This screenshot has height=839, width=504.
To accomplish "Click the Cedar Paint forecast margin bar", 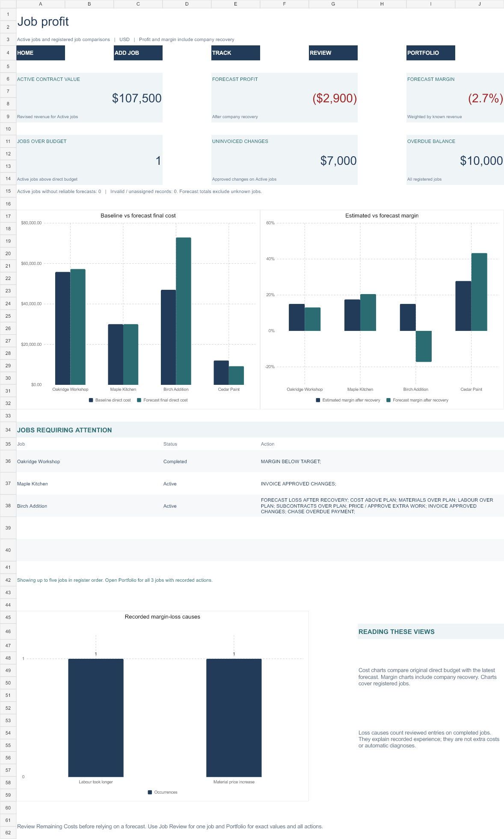I will [479, 292].
